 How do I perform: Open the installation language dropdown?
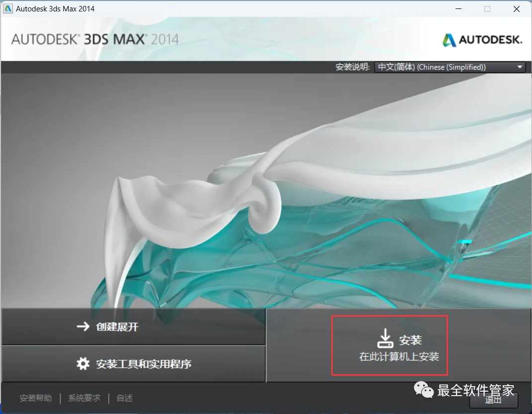tap(450, 67)
